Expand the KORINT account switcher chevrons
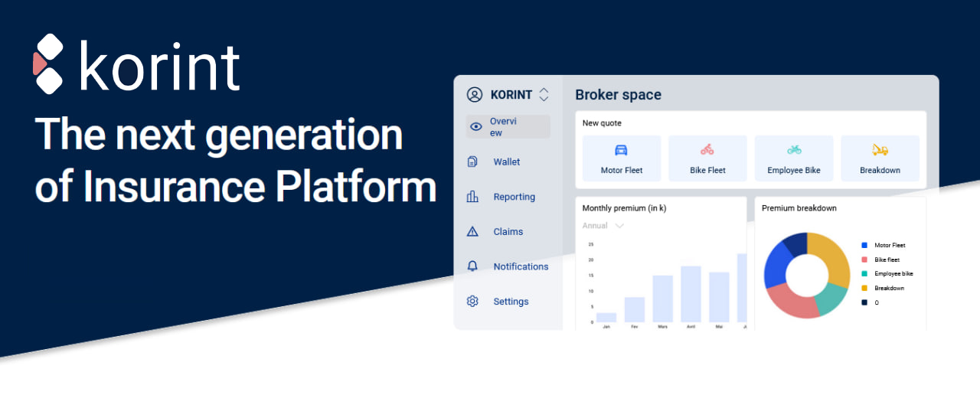 tap(544, 95)
